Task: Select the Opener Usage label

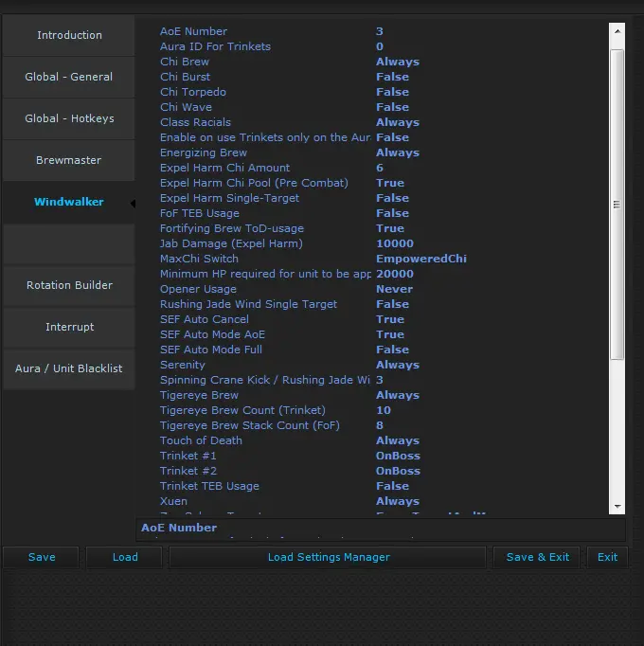Action: (198, 289)
